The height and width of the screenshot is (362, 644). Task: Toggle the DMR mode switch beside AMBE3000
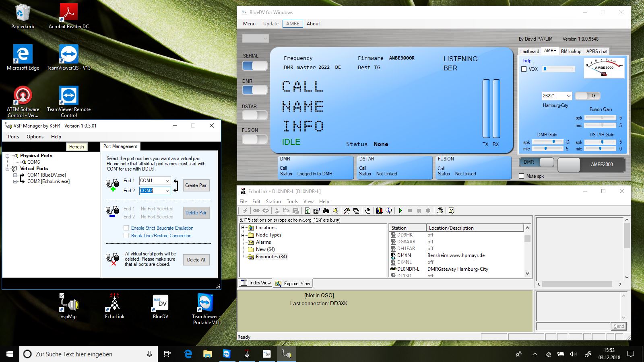click(x=537, y=162)
